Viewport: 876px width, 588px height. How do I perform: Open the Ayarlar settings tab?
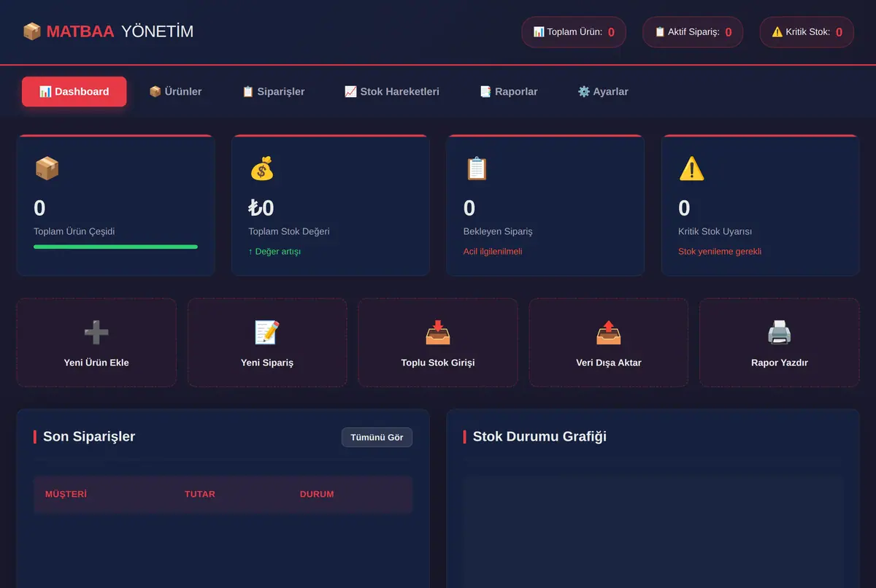[603, 92]
